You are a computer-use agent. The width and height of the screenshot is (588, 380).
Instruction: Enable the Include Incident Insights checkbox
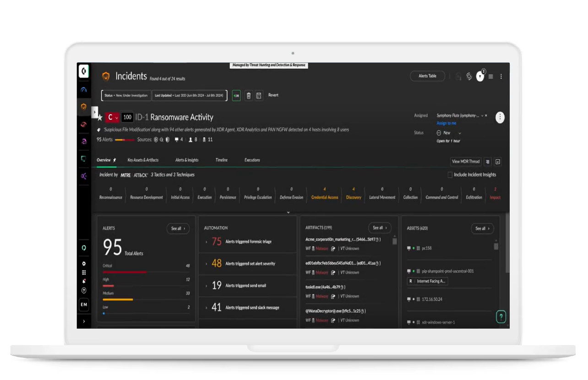pos(450,174)
